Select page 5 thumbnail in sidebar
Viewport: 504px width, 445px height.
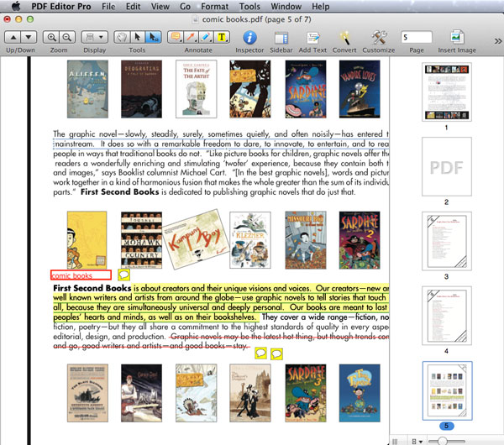pyautogui.click(x=447, y=390)
